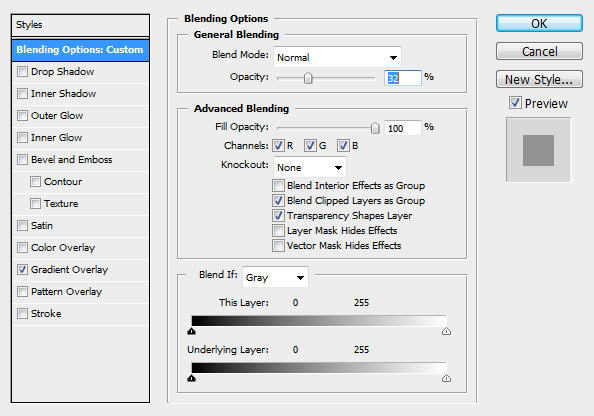This screenshot has height=416, width=594.
Task: Open the Drop Shadow settings label
Action: [63, 72]
